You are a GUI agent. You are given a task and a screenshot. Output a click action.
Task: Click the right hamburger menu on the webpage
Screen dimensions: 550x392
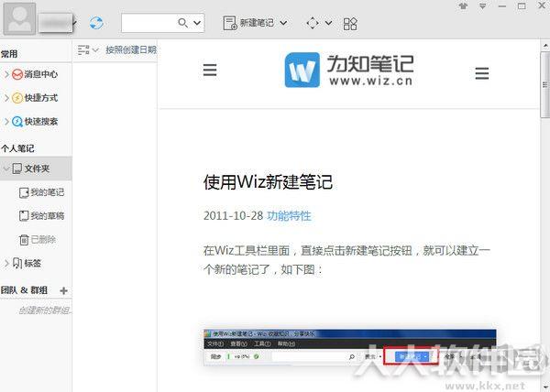(482, 73)
